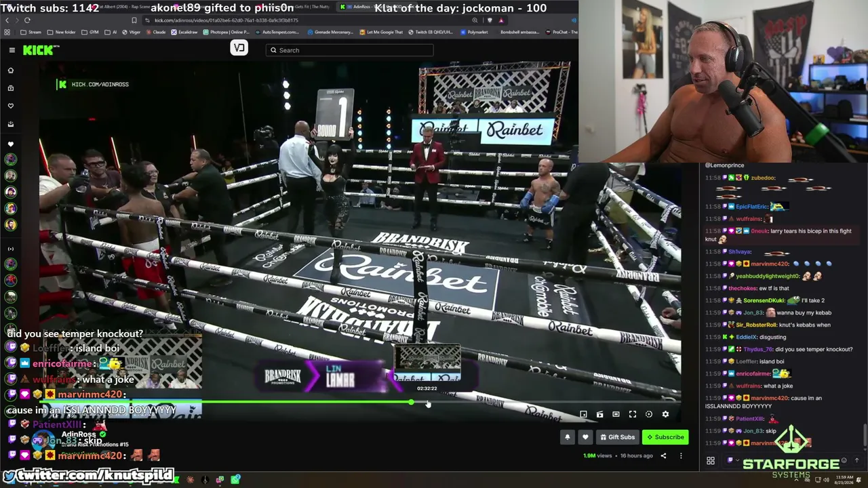This screenshot has height=488, width=868.
Task: Open playback speed control on player
Action: point(649,414)
